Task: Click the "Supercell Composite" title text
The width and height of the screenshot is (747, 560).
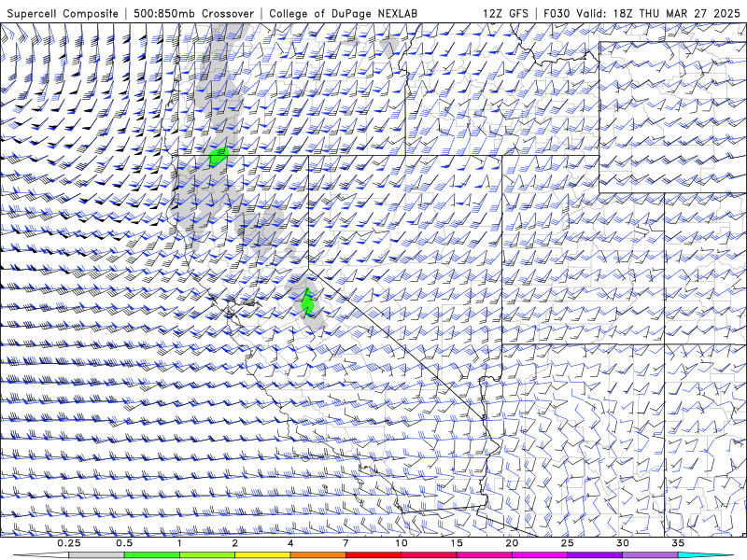Action: [x=63, y=14]
